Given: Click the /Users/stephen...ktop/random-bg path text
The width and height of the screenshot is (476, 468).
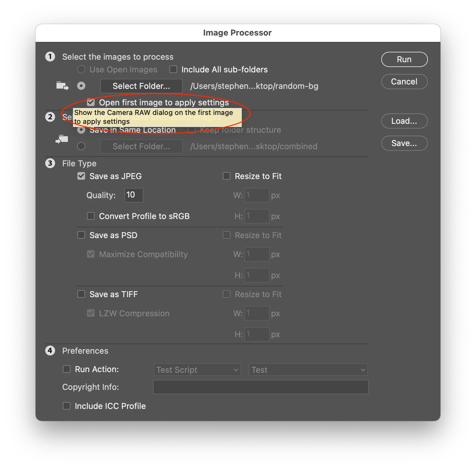Looking at the screenshot, I should click(254, 86).
